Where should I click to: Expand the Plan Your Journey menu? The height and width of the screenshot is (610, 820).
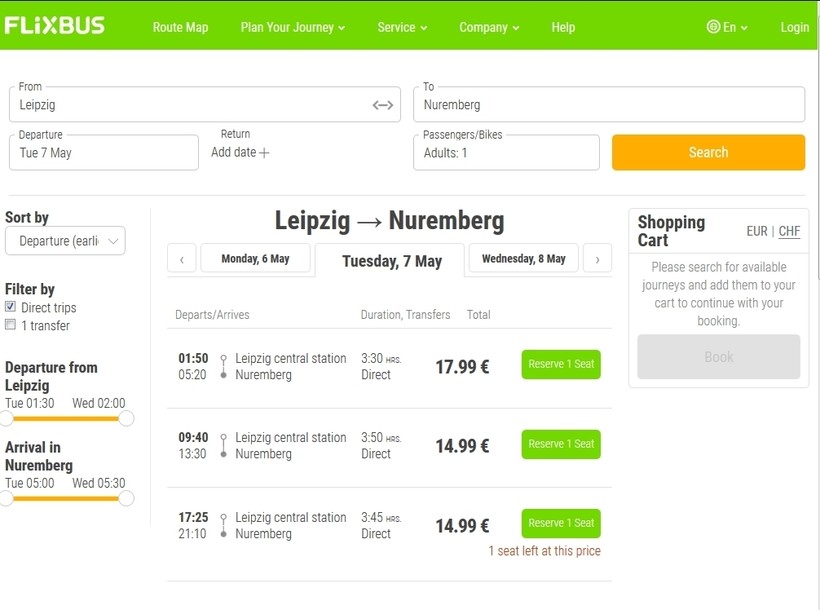pyautogui.click(x=292, y=27)
